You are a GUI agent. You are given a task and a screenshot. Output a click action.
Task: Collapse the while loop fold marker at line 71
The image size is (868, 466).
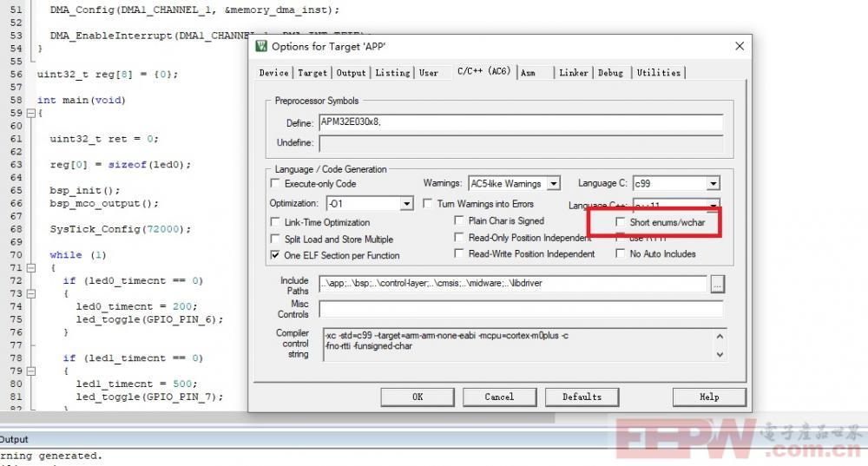(x=32, y=268)
